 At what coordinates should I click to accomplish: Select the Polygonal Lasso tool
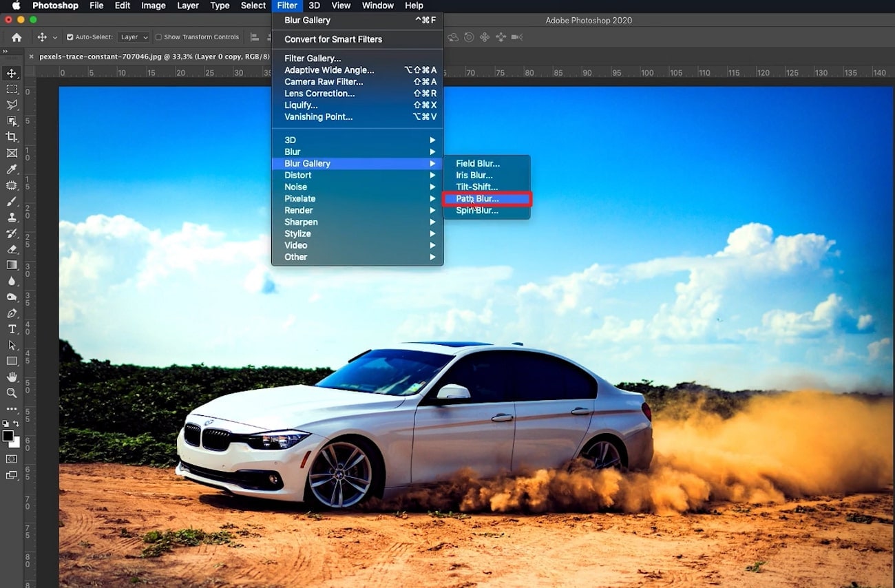click(12, 105)
